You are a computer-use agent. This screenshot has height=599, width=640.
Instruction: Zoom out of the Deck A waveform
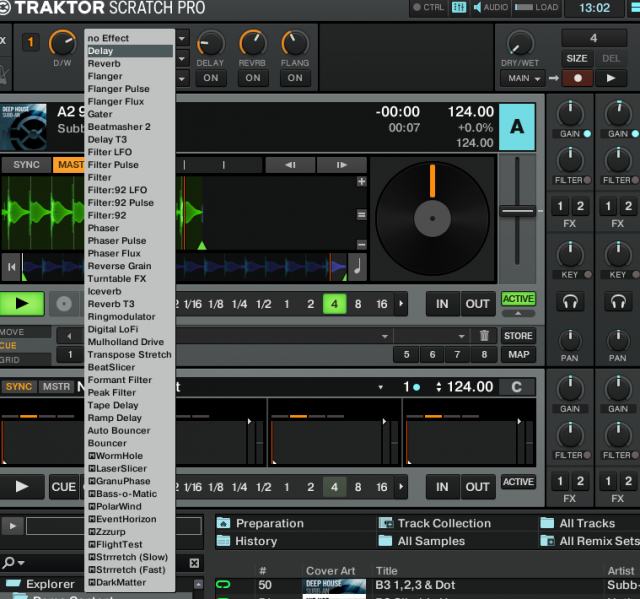tap(361, 244)
